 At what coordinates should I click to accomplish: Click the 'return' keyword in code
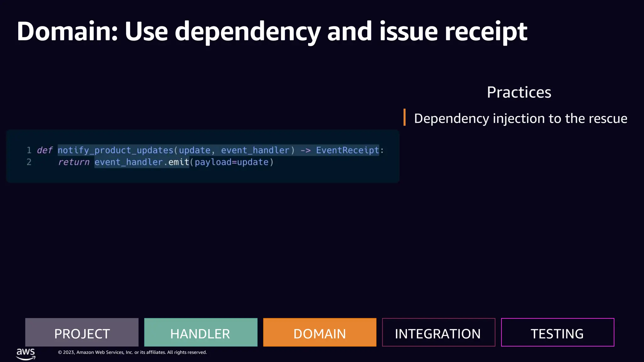click(74, 162)
